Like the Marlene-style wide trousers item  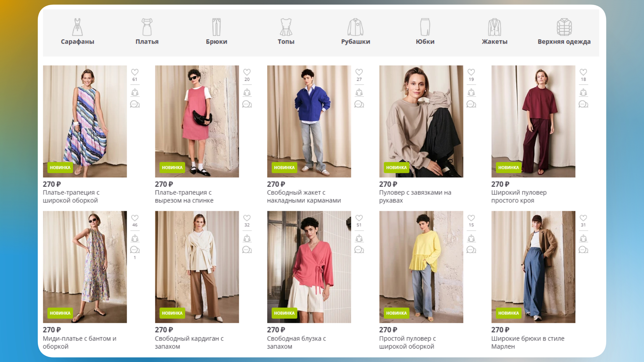point(583,218)
